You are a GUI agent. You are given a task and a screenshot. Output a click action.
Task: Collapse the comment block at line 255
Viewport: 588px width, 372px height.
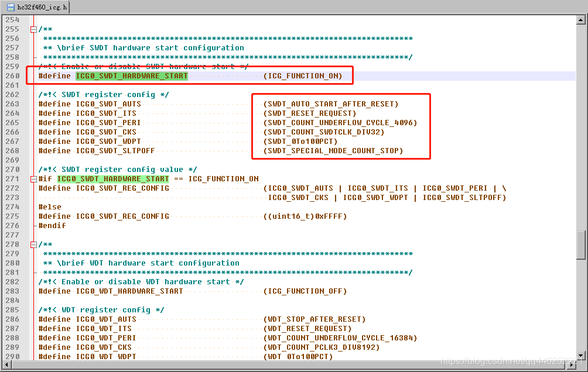coord(33,29)
